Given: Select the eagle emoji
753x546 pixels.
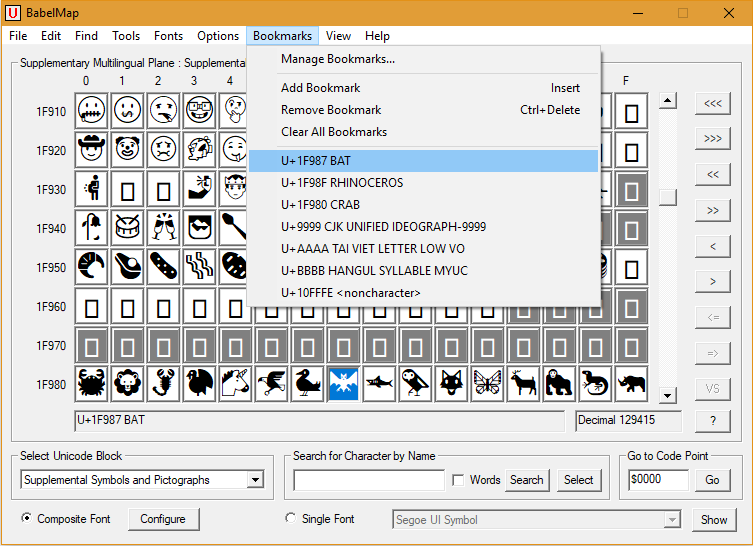Looking at the screenshot, I should (271, 384).
